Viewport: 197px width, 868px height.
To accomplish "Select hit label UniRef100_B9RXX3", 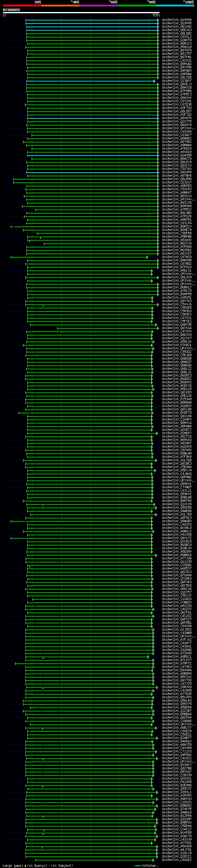I will [x=177, y=43].
